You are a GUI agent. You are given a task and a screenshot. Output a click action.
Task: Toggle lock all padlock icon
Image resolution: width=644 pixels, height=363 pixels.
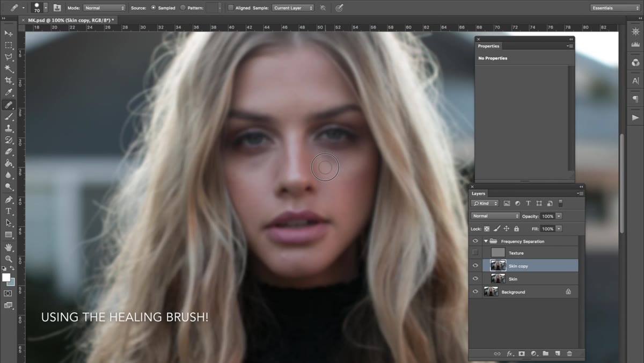coord(516,229)
